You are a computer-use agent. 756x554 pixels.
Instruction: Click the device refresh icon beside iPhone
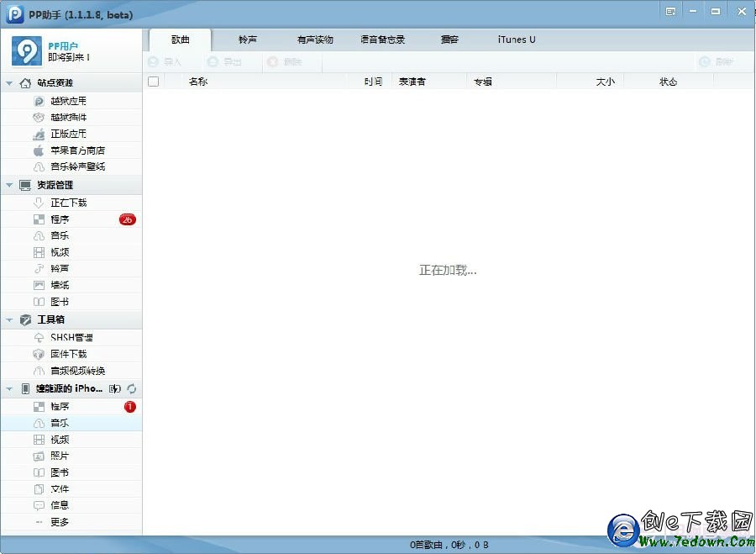(x=132, y=389)
